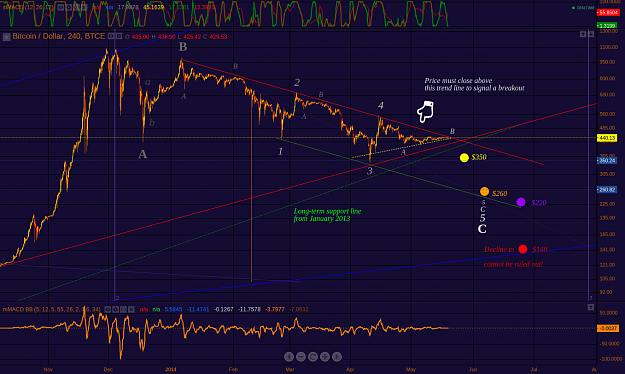Select the wave '4' label near the April peak
625x374 pixels.
pos(381,105)
